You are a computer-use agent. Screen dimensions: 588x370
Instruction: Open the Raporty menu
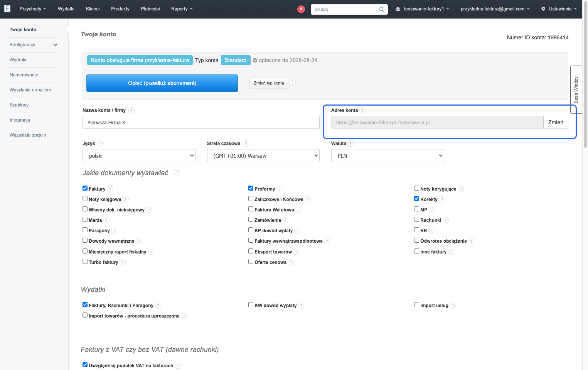182,9
